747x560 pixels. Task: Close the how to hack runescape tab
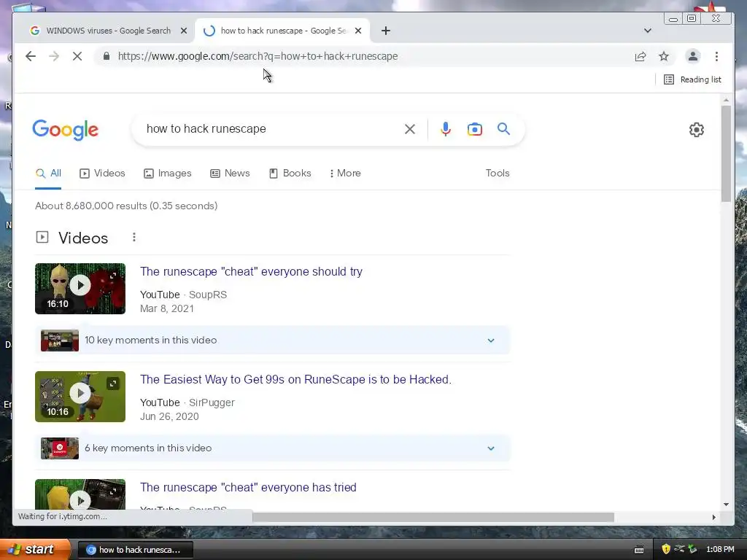click(358, 31)
